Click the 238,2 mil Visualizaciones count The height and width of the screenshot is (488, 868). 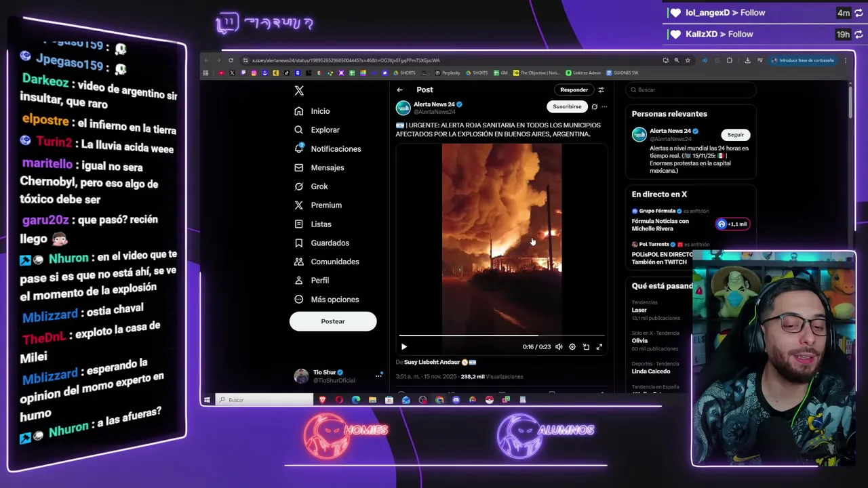(492, 377)
